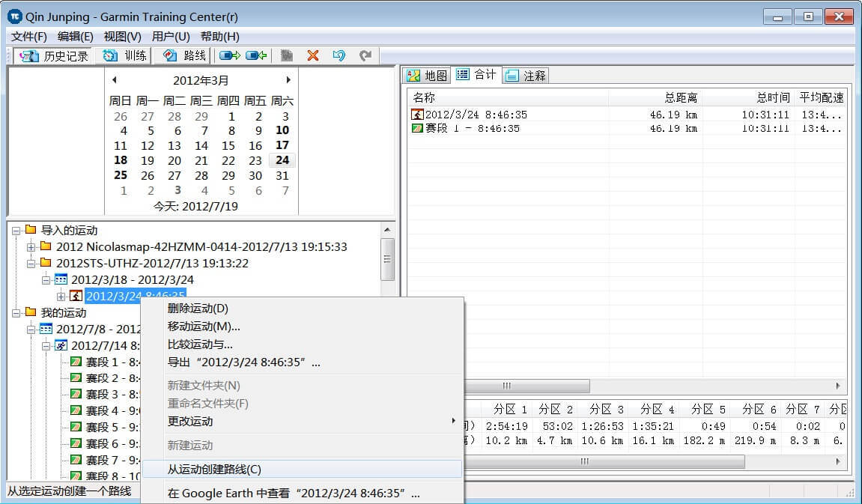Choose 导出 "2012/3/24 8:46:35" menu entry
The width and height of the screenshot is (862, 504).
301,362
